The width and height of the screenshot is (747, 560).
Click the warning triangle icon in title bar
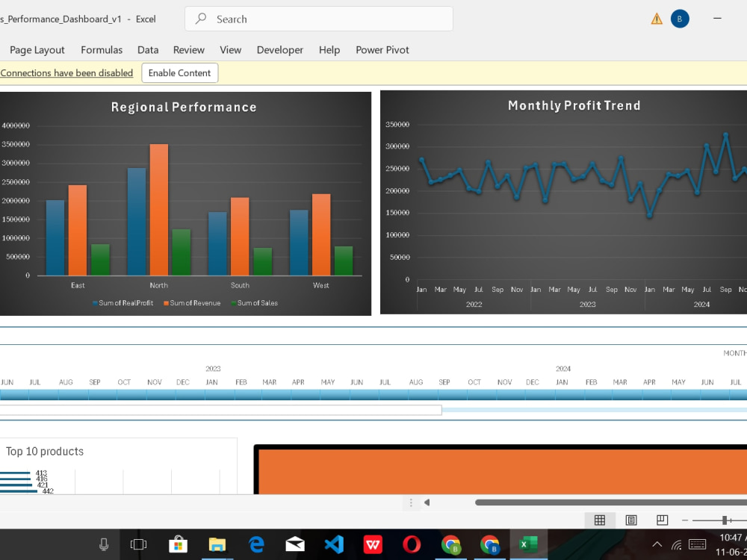coord(657,19)
